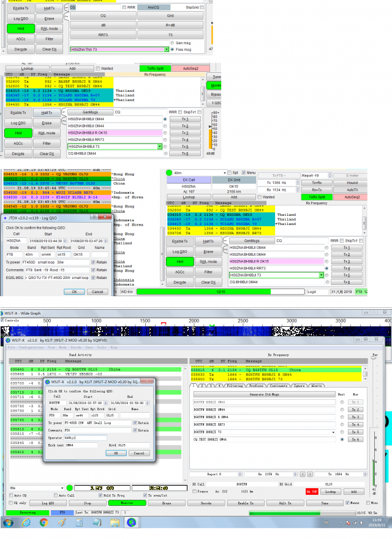This screenshot has height=539, width=392.
Task: Toggle the Tx even/1st checkbox
Action: pos(145,495)
